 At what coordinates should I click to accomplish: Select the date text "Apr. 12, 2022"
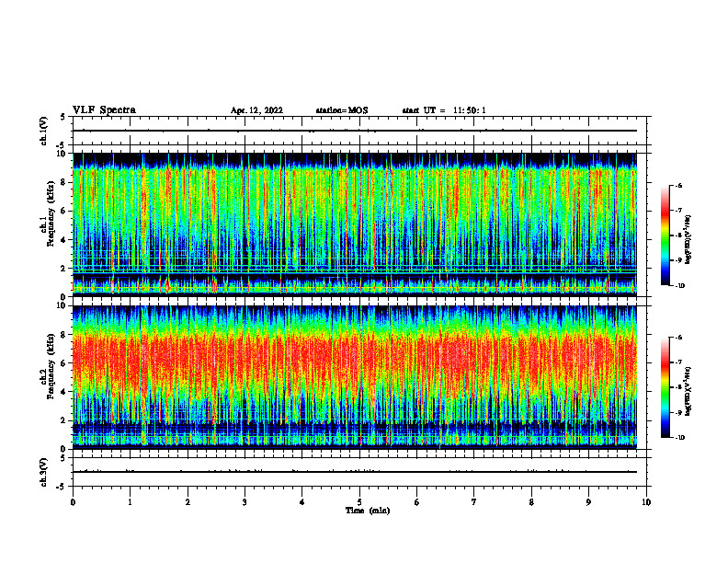click(256, 110)
